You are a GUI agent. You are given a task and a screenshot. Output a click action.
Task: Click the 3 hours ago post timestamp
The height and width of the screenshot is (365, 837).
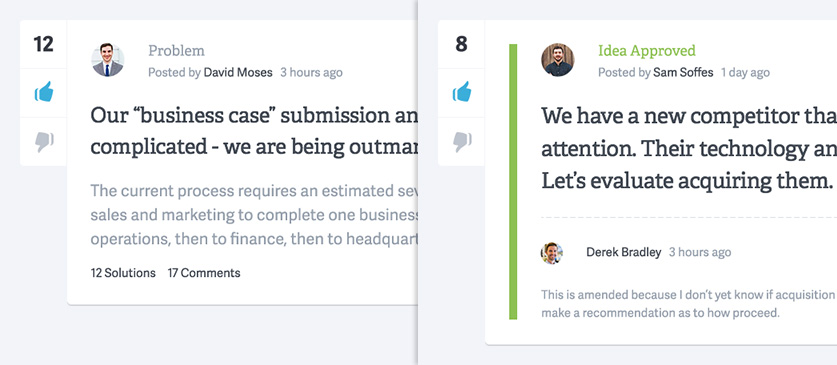click(x=312, y=73)
